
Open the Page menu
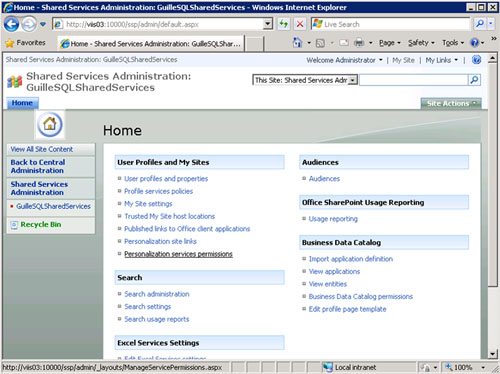coord(389,43)
